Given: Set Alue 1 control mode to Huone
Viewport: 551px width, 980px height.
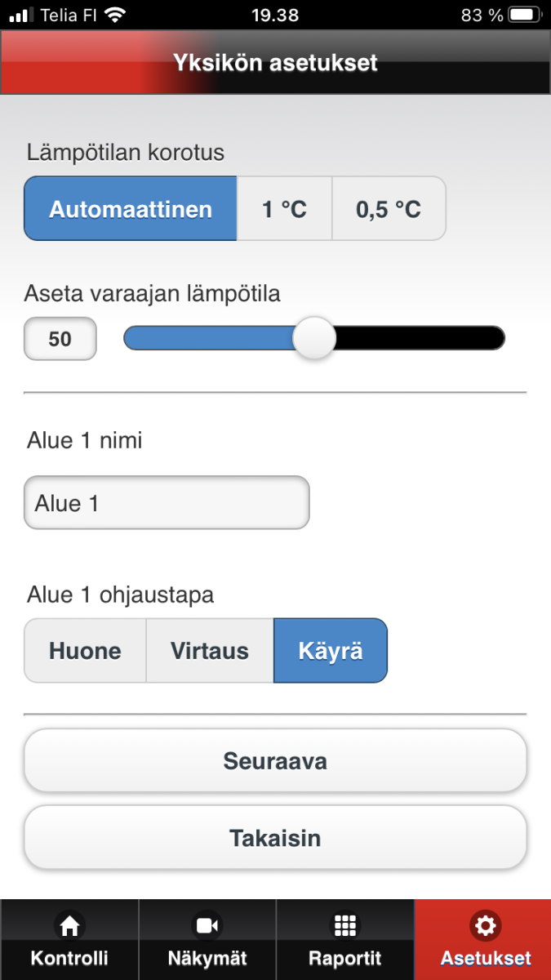Looking at the screenshot, I should [x=85, y=651].
